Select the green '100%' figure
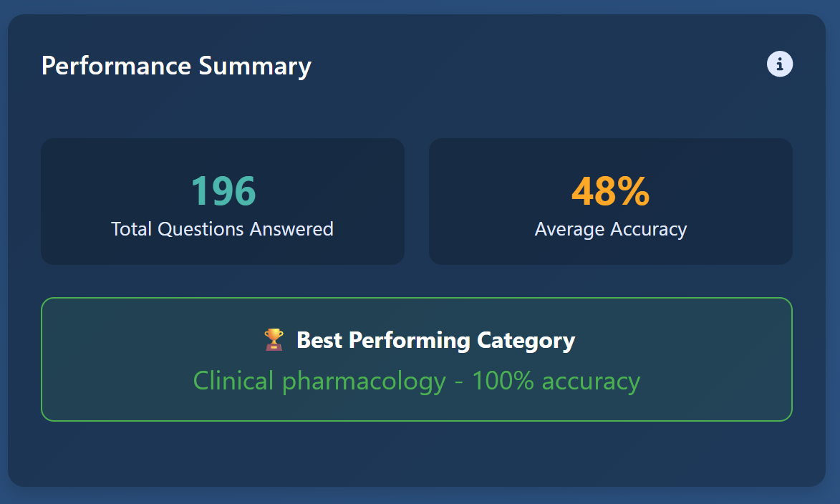The height and width of the screenshot is (504, 840). [503, 381]
